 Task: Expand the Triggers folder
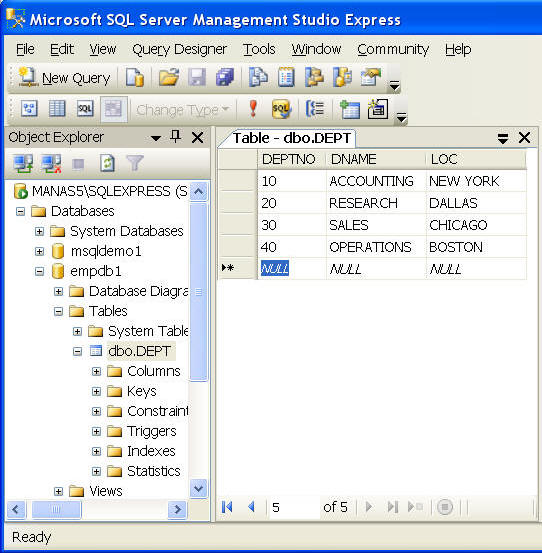(x=96, y=431)
